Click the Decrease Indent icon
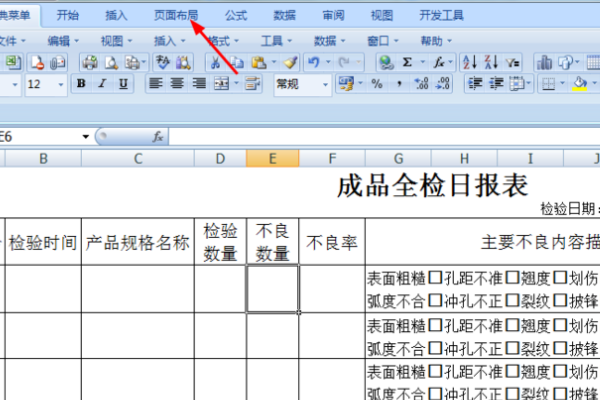This screenshot has height=400, width=600. pyautogui.click(x=475, y=83)
